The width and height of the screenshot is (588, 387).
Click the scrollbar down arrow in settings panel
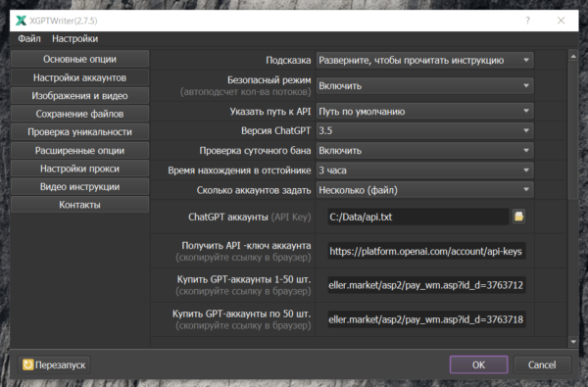573,342
